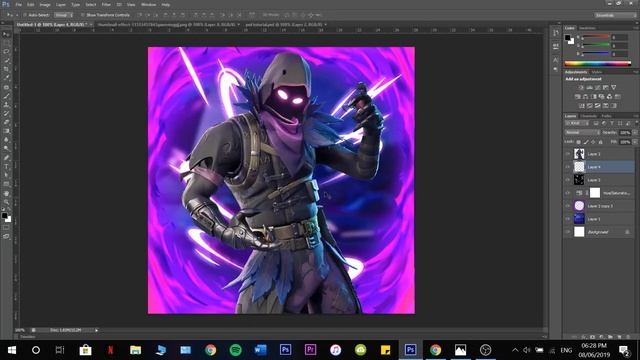Select the Crop tool
This screenshot has height=360, width=640.
(6, 69)
